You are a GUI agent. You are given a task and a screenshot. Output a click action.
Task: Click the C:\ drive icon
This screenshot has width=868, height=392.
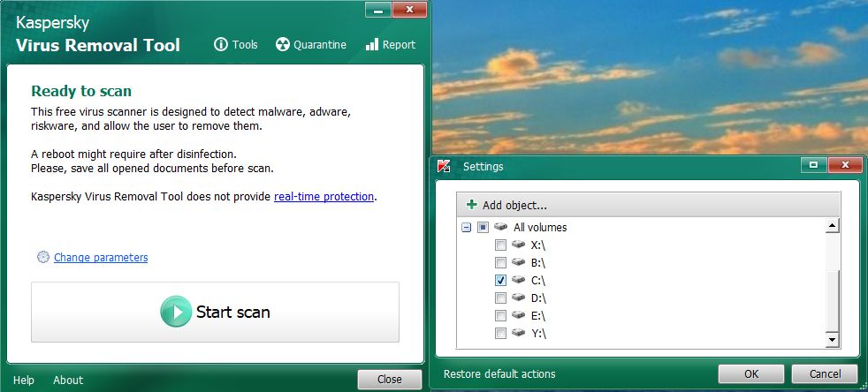coord(518,280)
